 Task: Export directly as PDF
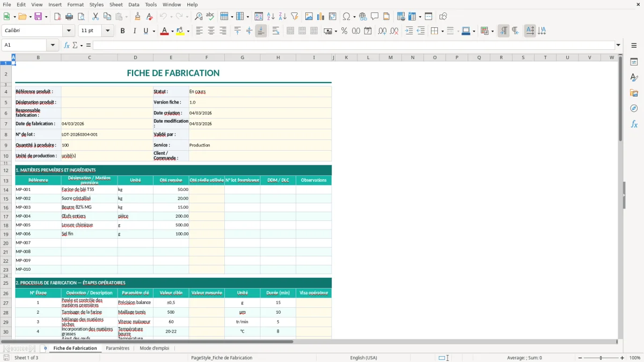[x=57, y=17]
